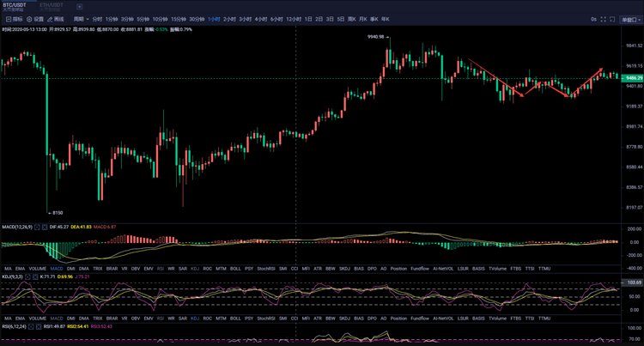Open 设置 settings gear in toolbar
644x346 pixels.
pos(33,18)
